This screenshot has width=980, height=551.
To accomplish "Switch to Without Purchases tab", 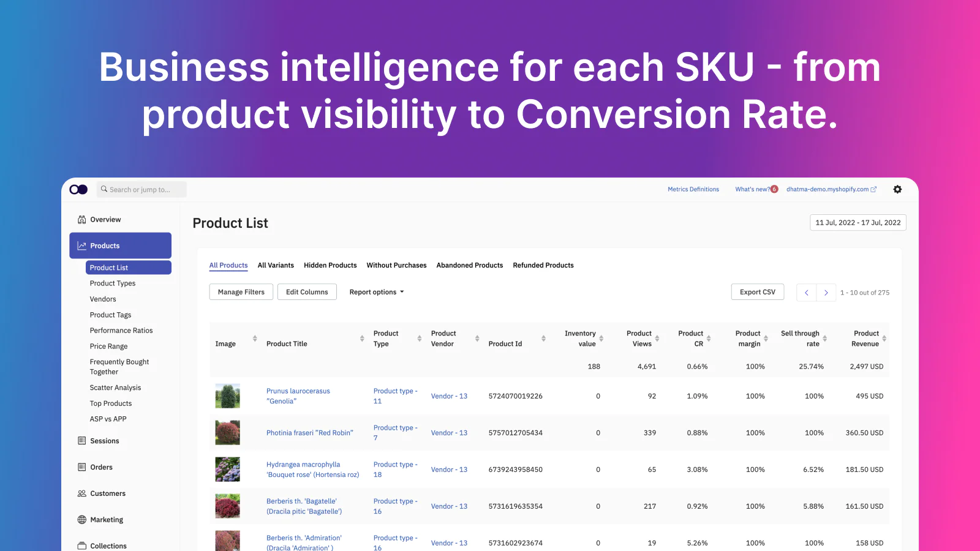I will 396,265.
